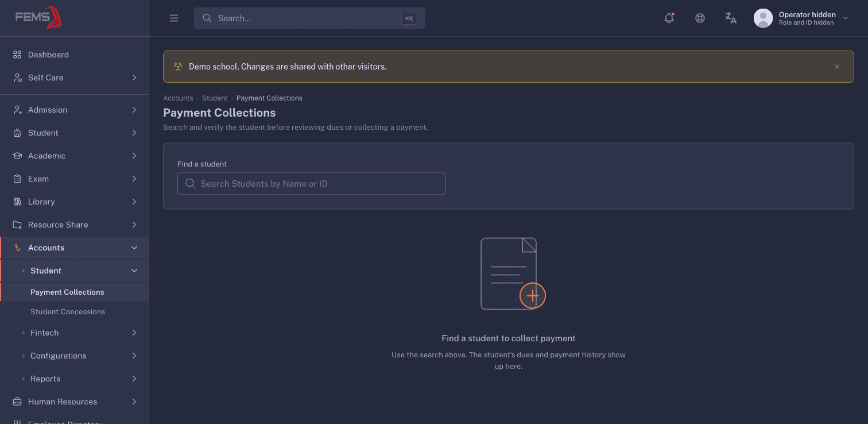Click the FEMS logo
The image size is (868, 424).
coord(38,18)
